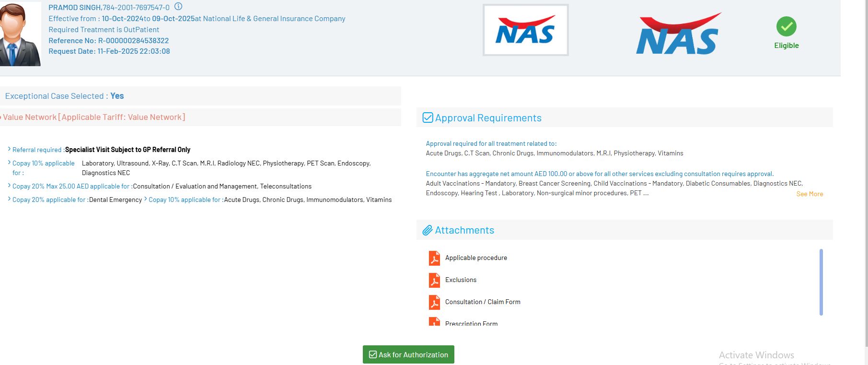
Task: Open the Consultation / Claim Form PDF icon
Action: tap(434, 302)
